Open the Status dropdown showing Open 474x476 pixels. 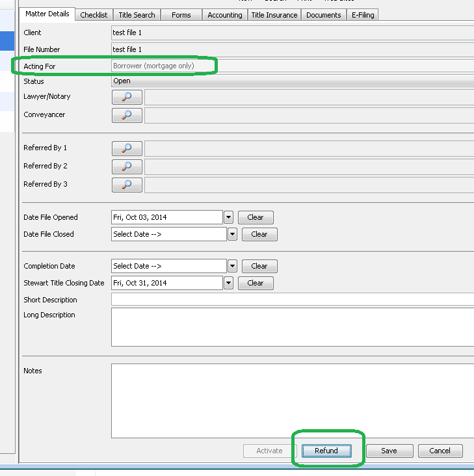pos(293,81)
